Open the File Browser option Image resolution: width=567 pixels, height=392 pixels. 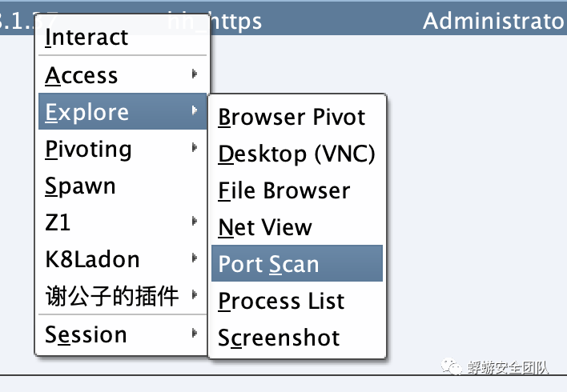click(x=283, y=190)
